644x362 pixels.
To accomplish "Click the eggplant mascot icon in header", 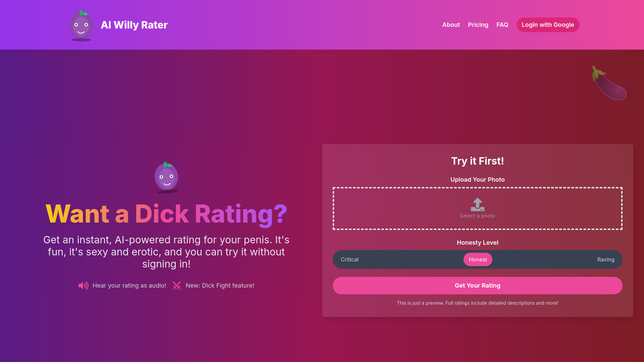I will [81, 25].
